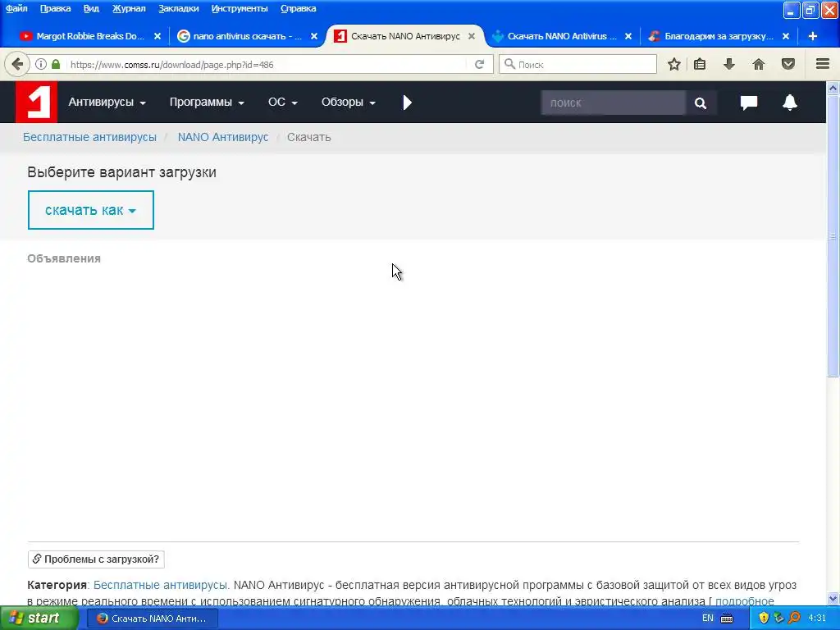Open the Правка menu
Image resolution: width=840 pixels, height=630 pixels.
tap(55, 8)
